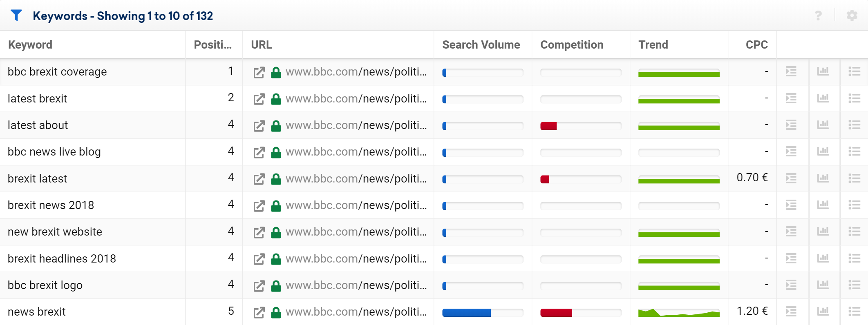Screen dimensions: 868x325
Task: Click the history chart icon for brexit headlines 2018
Action: (823, 258)
